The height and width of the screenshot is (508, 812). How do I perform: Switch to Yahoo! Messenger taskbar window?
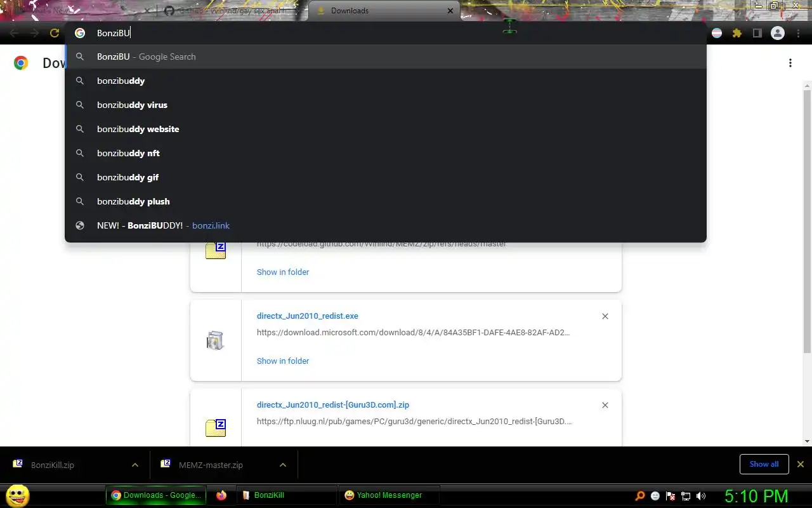[390, 495]
